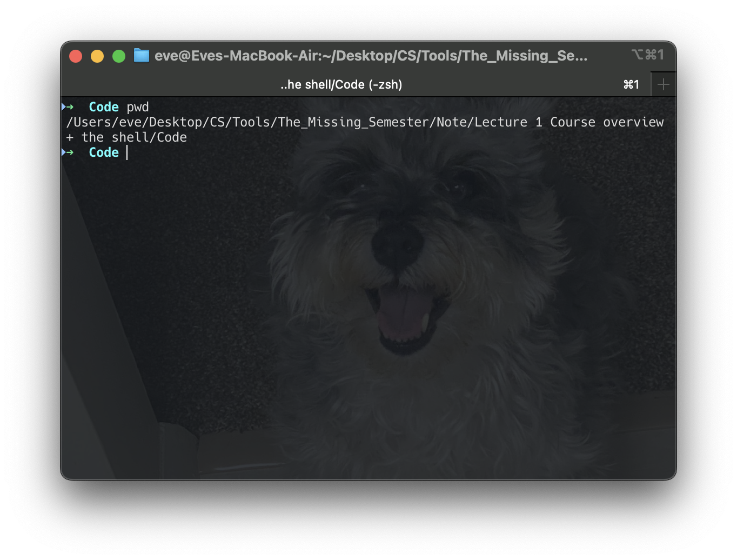
Task: Click the red close traffic light
Action: click(x=76, y=56)
